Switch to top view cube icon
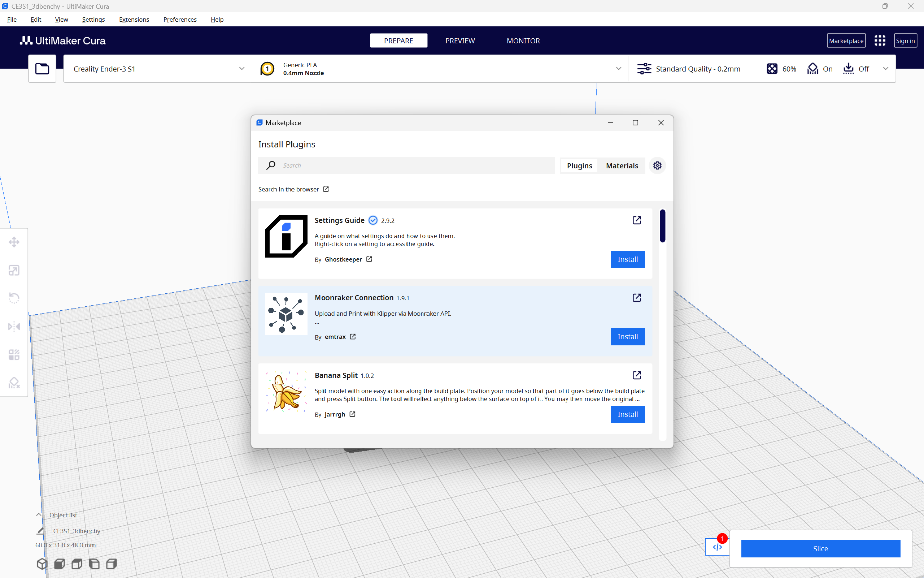The image size is (924, 578). point(77,564)
